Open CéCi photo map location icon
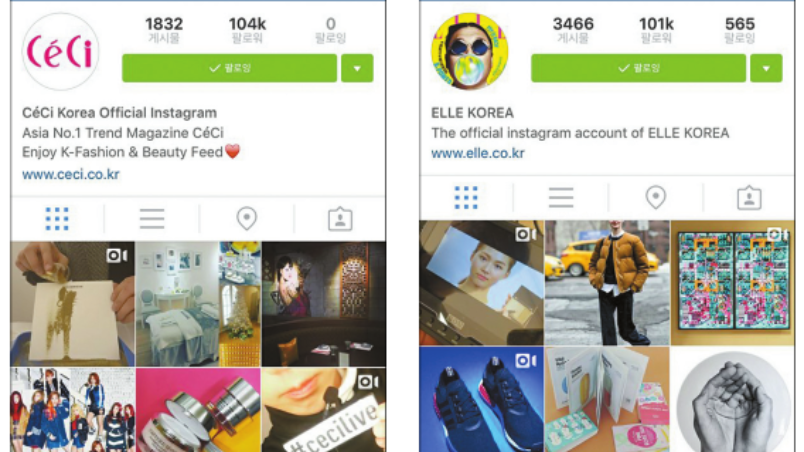804x452 pixels. pos(247,218)
